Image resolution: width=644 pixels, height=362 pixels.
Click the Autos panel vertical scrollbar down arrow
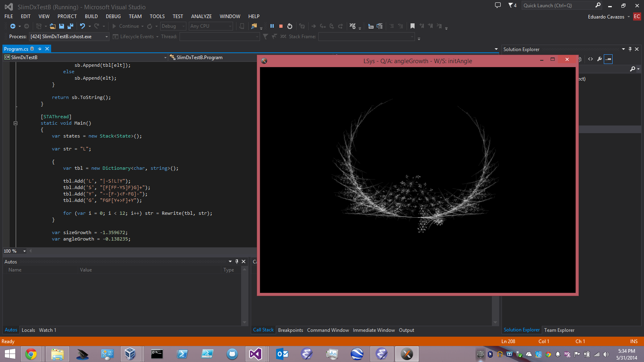pyautogui.click(x=244, y=323)
